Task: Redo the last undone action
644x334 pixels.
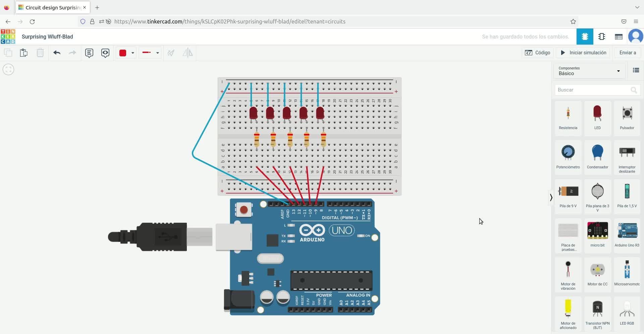Action: tap(72, 53)
